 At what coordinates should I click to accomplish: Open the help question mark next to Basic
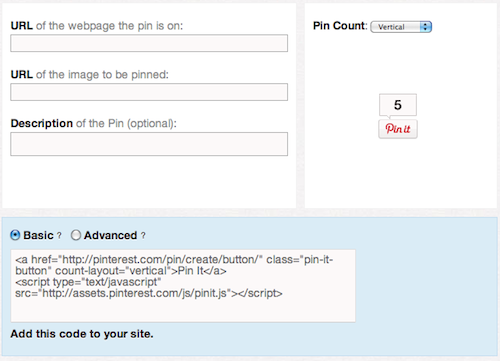pyautogui.click(x=59, y=235)
